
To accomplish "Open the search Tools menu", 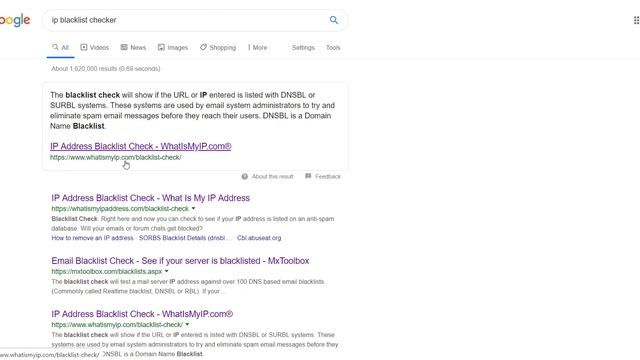I will click(333, 48).
